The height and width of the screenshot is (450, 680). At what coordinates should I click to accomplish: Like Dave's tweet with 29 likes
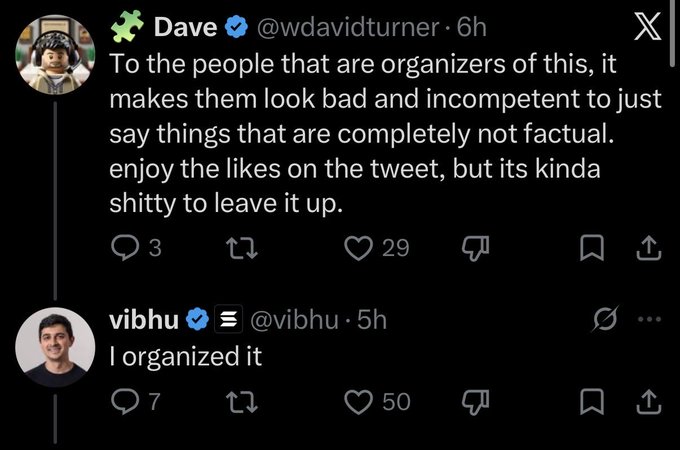(376, 248)
